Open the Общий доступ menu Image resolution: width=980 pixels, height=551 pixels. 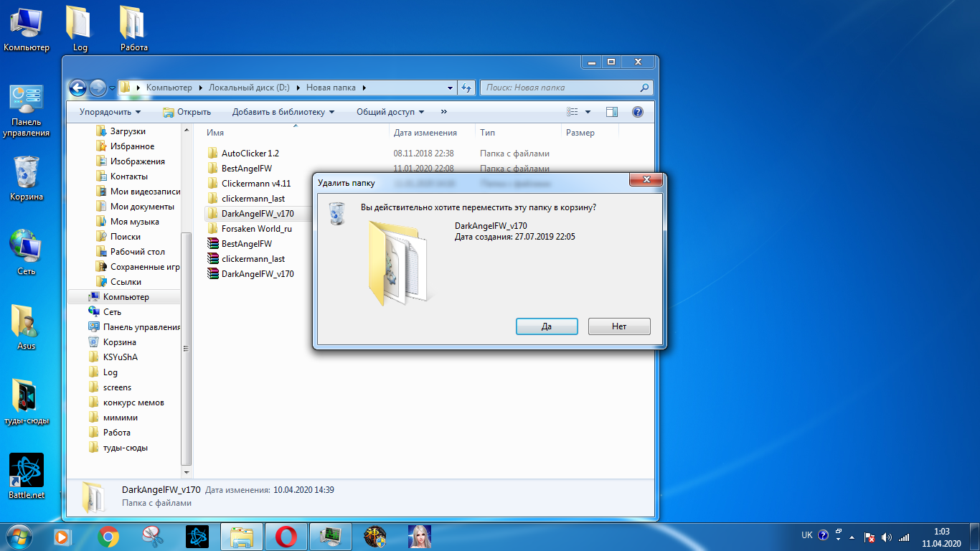click(390, 112)
